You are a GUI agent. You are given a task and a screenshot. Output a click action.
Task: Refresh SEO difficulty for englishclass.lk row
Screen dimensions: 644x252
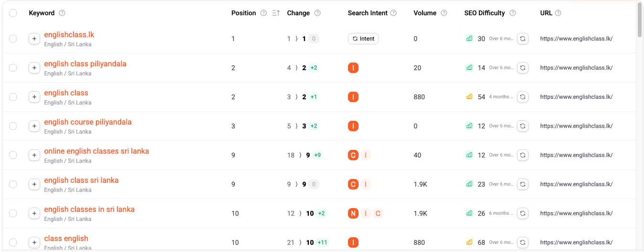(x=523, y=39)
